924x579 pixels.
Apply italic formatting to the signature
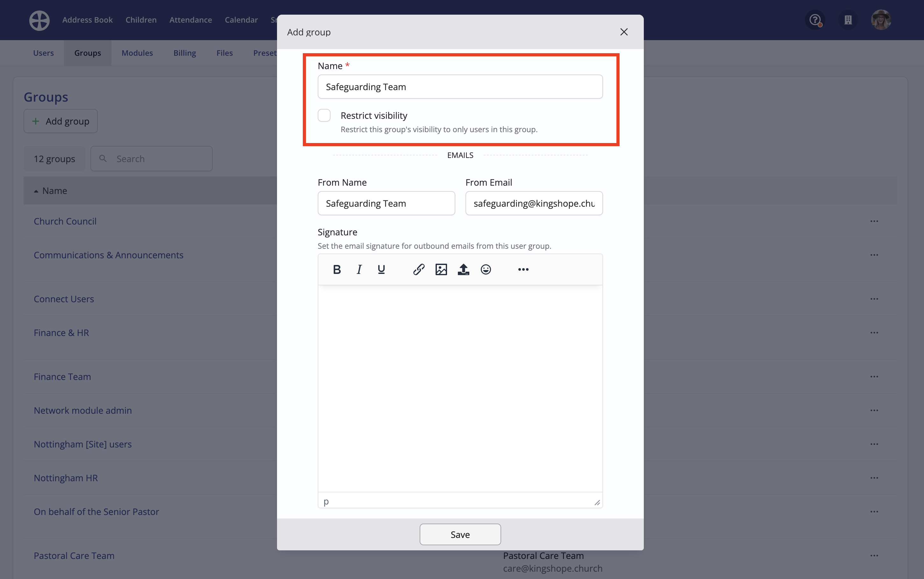pos(359,269)
